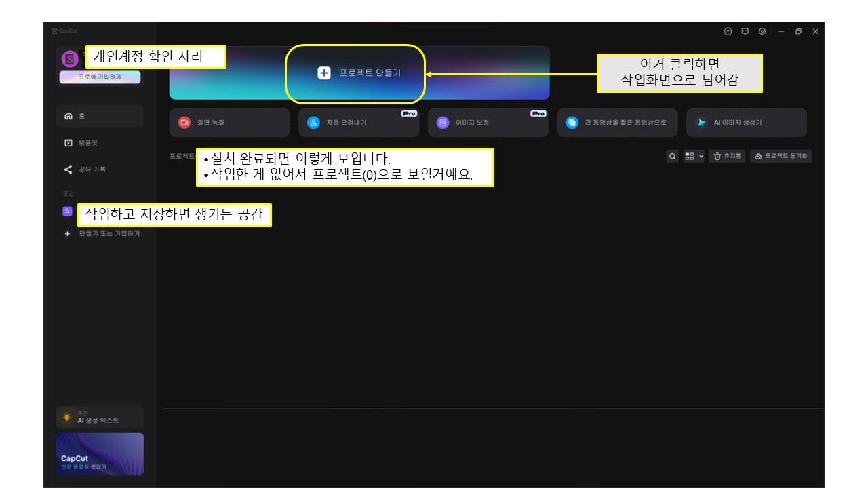Viewport: 868px width, 488px height.
Task: Open the 휴지통 trash bin
Action: [726, 155]
